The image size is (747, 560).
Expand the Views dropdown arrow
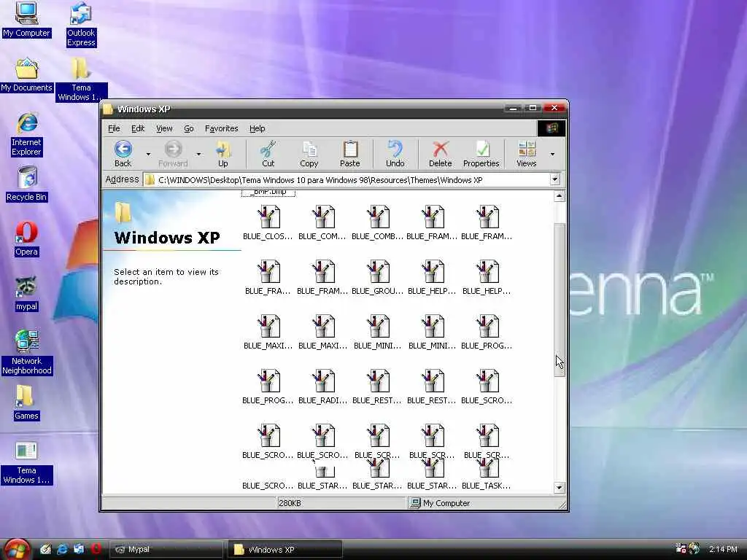tap(553, 154)
